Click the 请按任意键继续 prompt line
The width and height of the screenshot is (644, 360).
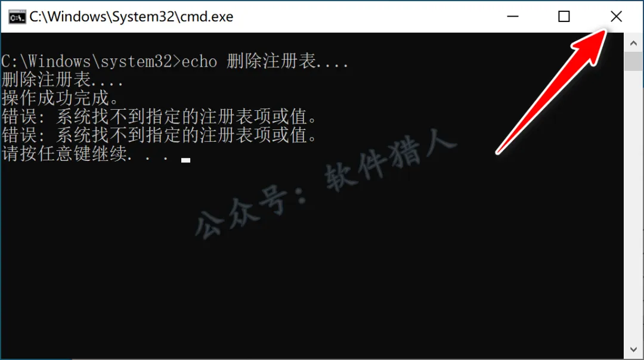(85, 154)
